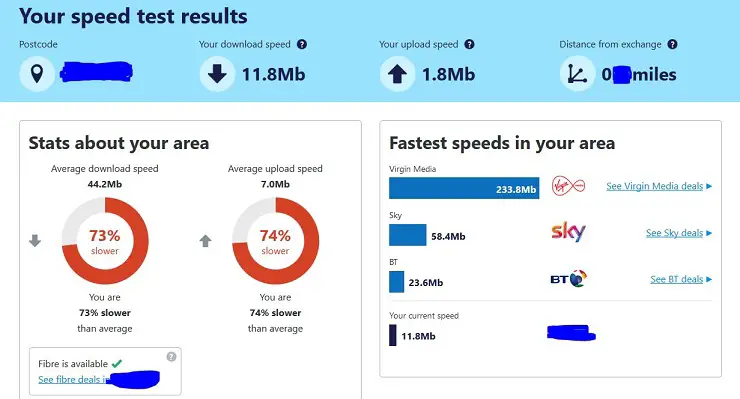Image resolution: width=740 pixels, height=399 pixels.
Task: Follow the See fibre deals link
Action: 73,379
